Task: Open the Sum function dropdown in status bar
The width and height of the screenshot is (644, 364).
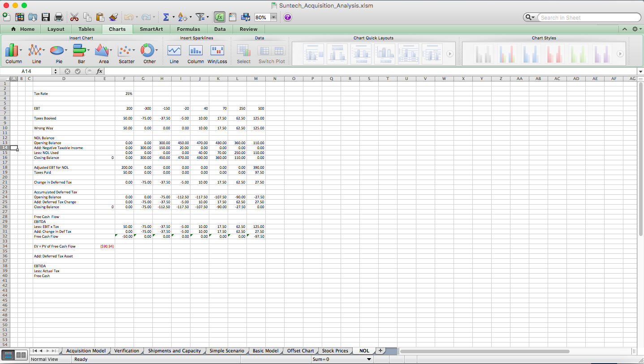Action: pos(369,359)
